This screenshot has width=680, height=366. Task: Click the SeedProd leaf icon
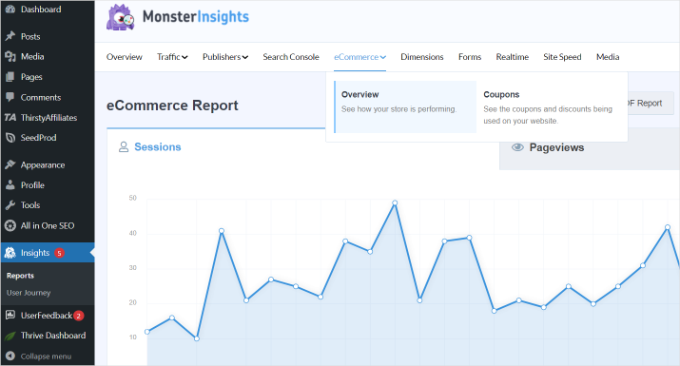pos(10,137)
